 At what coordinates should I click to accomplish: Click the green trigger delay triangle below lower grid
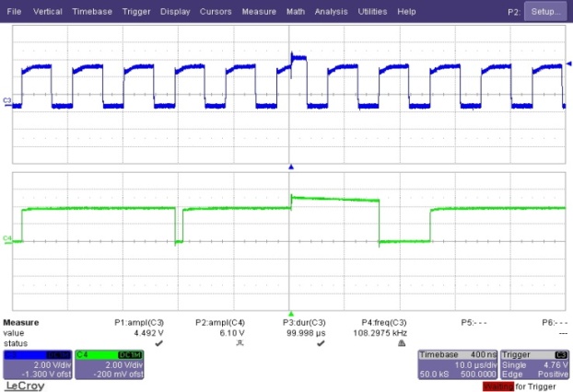pos(291,314)
